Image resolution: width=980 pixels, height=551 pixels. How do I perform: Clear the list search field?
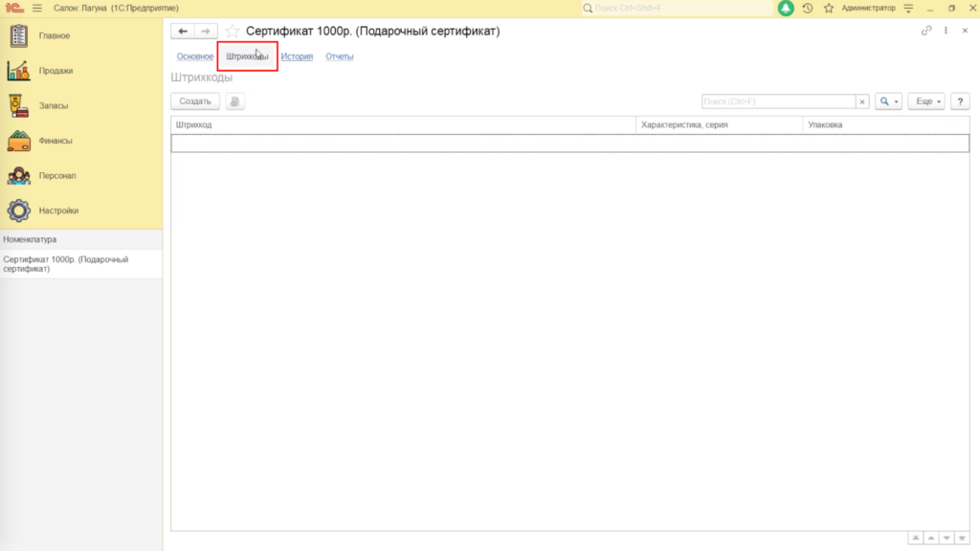click(x=862, y=101)
